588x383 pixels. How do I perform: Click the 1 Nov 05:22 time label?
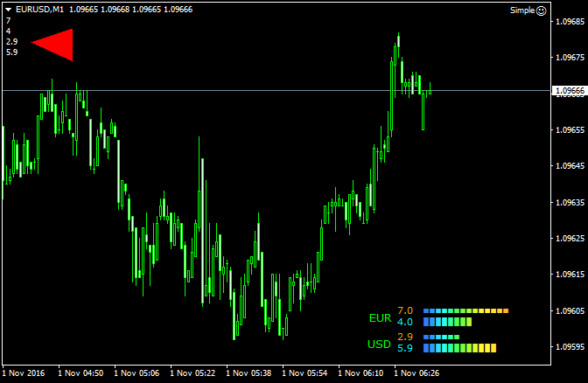(192, 373)
